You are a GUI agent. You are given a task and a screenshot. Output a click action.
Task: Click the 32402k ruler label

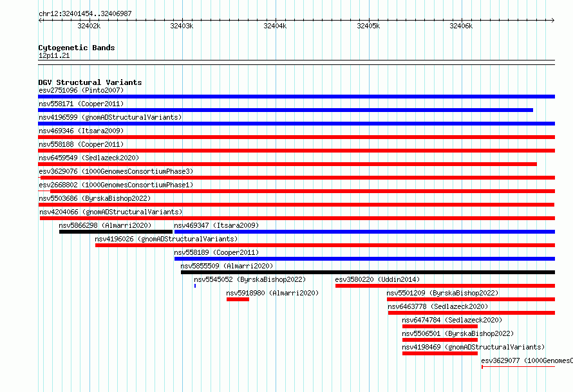(89, 26)
